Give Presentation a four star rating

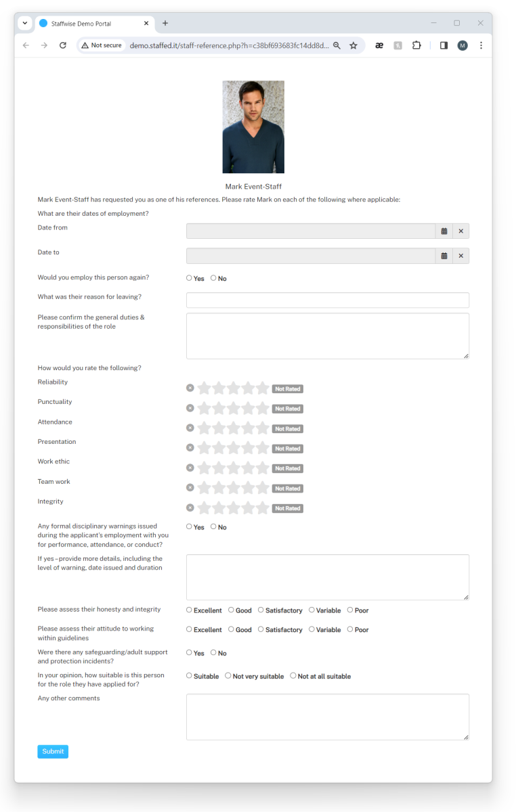[248, 448]
